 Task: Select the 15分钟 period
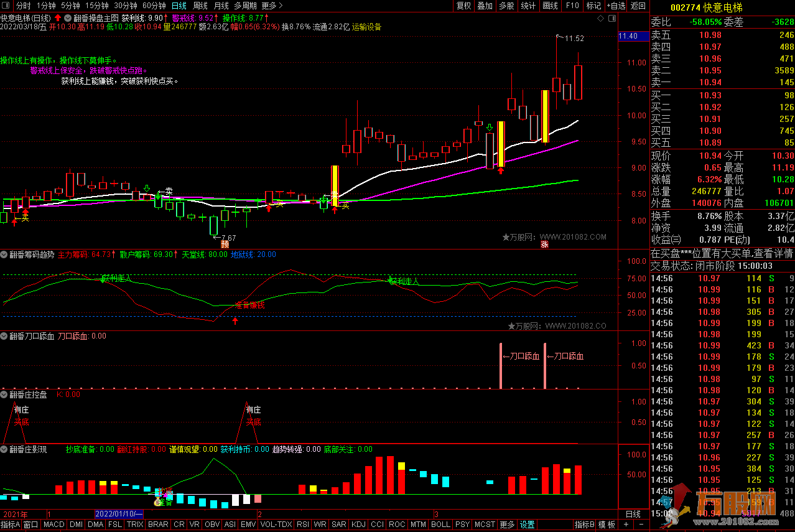pos(97,6)
